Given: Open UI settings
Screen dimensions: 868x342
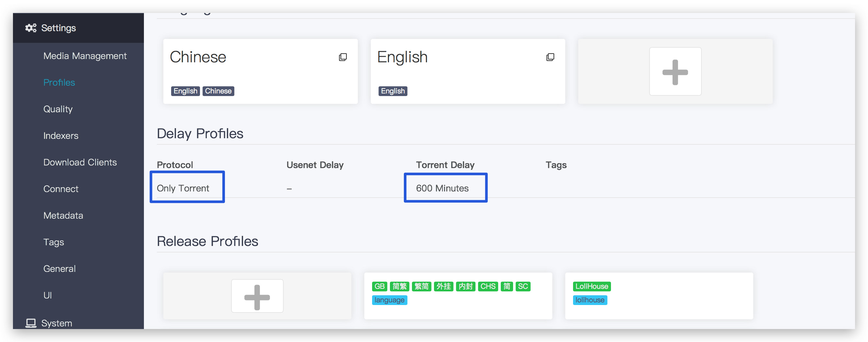Looking at the screenshot, I should click(x=48, y=296).
